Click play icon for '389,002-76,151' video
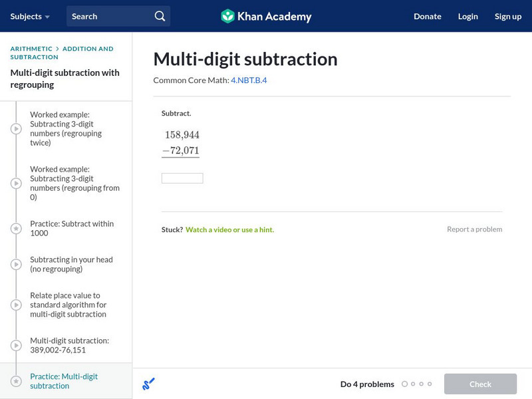 pos(16,345)
